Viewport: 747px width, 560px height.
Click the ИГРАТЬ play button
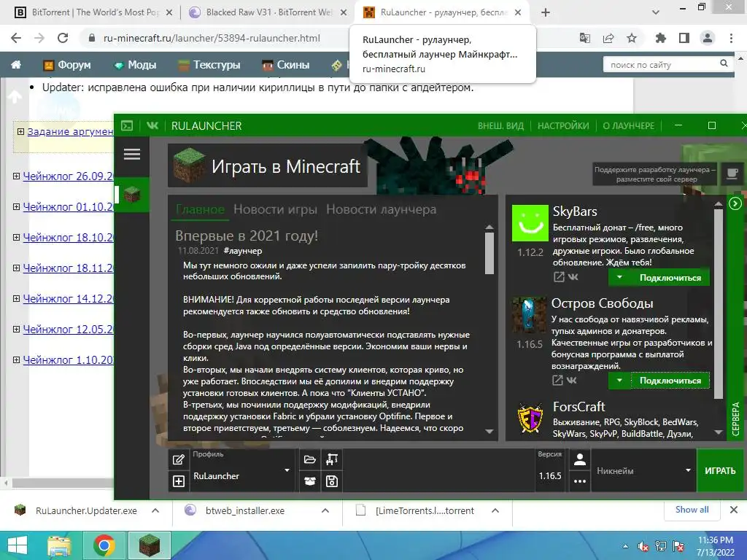[x=720, y=470]
